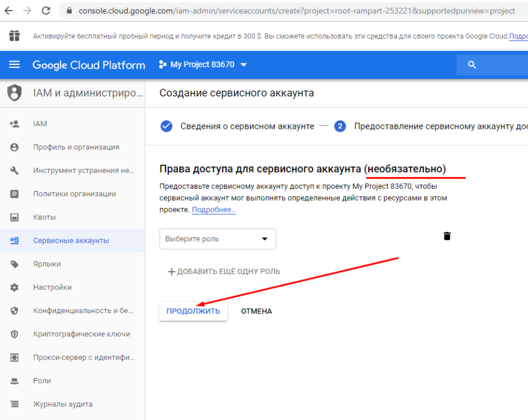The image size is (528, 420).
Task: Click the completed step checkmark icon
Action: click(166, 126)
